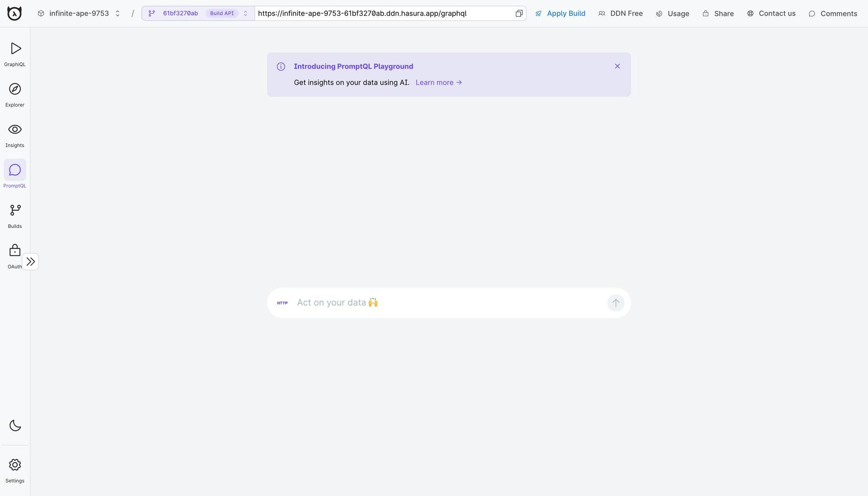Toggle dark mode moon icon
The width and height of the screenshot is (868, 496).
coord(15,426)
